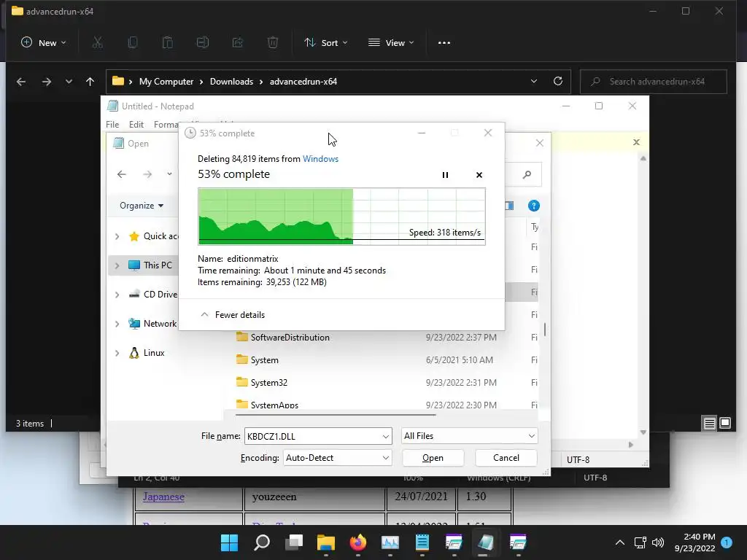Open the Organize dropdown

pyautogui.click(x=142, y=206)
